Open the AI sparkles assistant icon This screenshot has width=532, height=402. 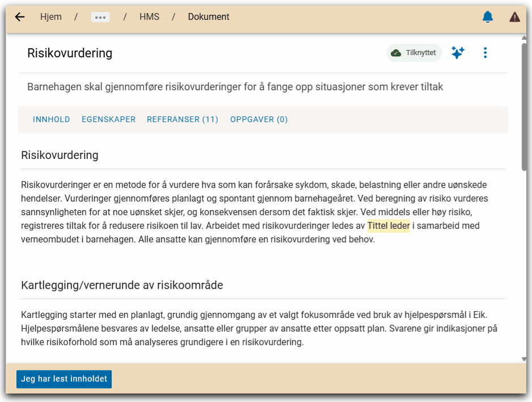click(458, 52)
